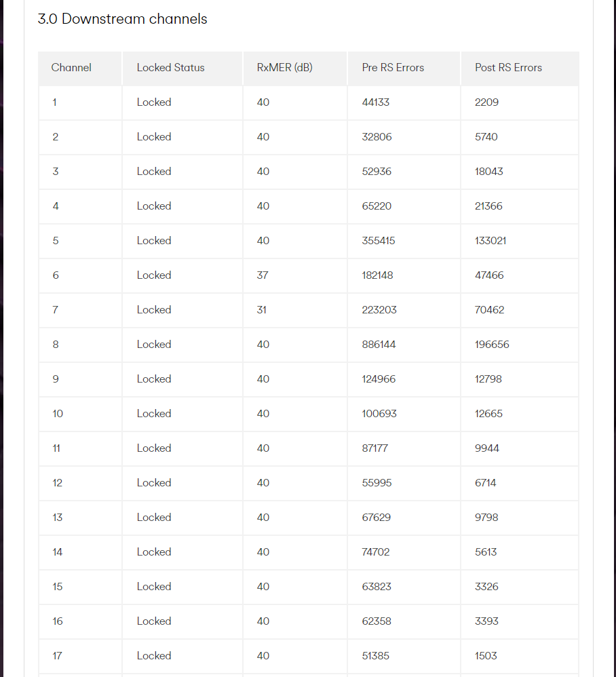This screenshot has width=616, height=677.
Task: Click Post RS Errors value 1503
Action: coord(486,656)
